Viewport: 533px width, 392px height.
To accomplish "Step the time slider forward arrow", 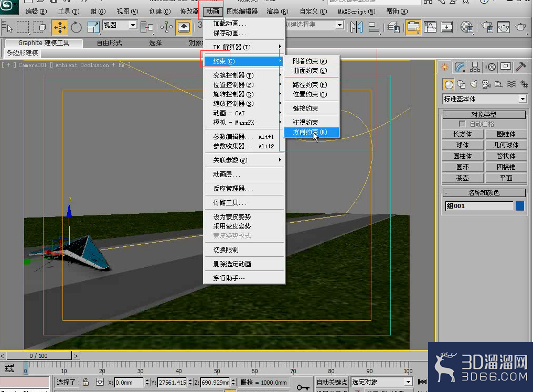I will (x=76, y=356).
